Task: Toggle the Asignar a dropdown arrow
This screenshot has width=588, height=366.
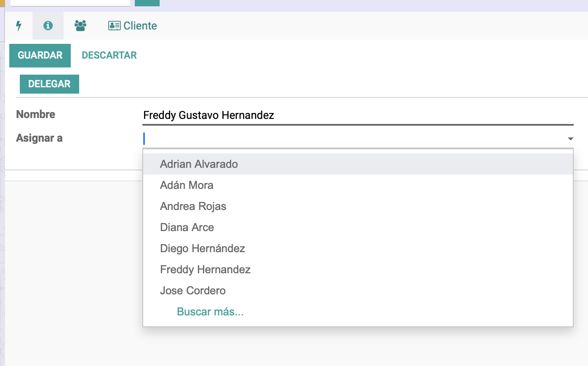Action: (x=570, y=139)
